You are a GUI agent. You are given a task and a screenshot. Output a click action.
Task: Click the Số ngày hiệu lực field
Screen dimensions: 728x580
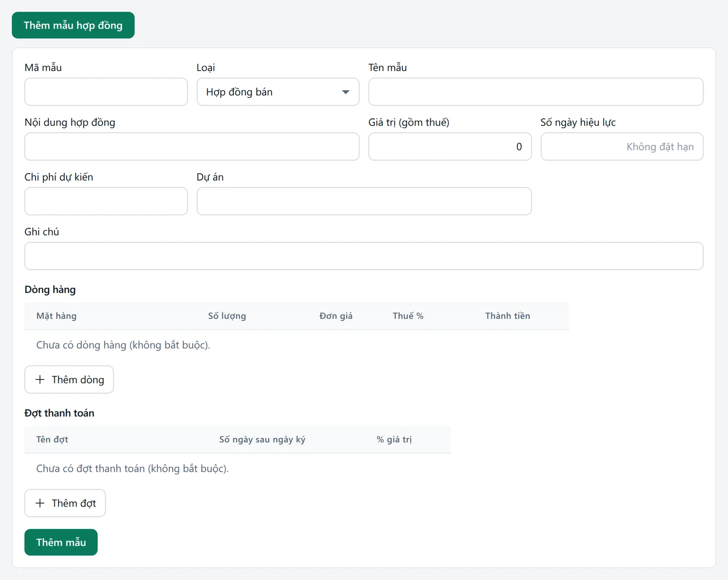[x=622, y=146]
